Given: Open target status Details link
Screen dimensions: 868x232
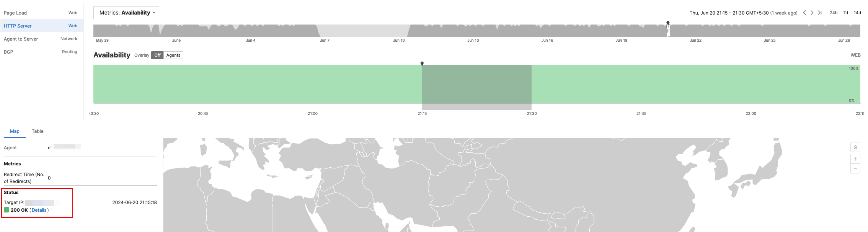Looking at the screenshot, I should pos(39,210).
